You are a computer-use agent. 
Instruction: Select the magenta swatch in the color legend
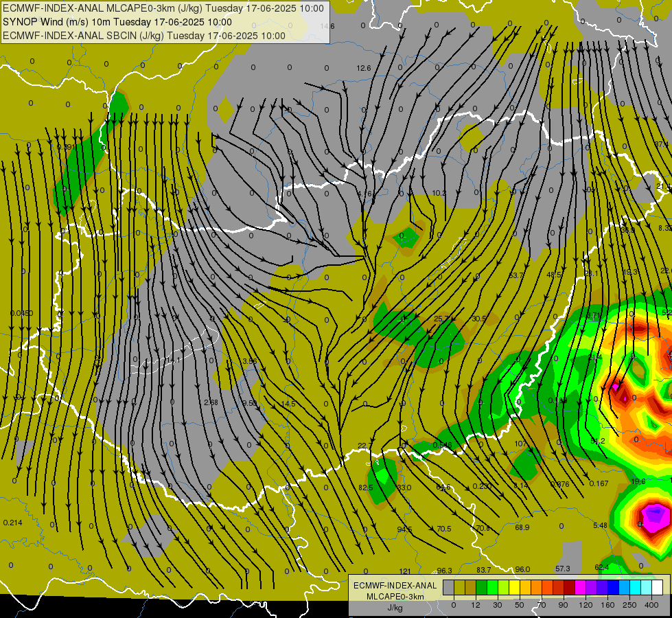click(x=580, y=588)
